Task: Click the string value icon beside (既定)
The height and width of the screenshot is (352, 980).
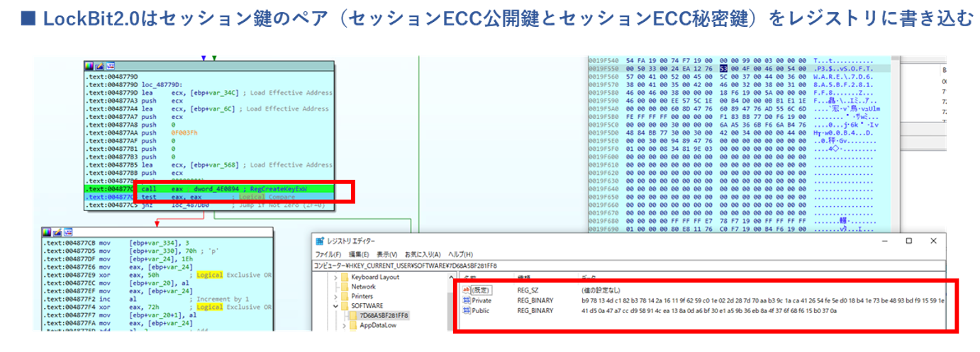Action: click(x=467, y=290)
